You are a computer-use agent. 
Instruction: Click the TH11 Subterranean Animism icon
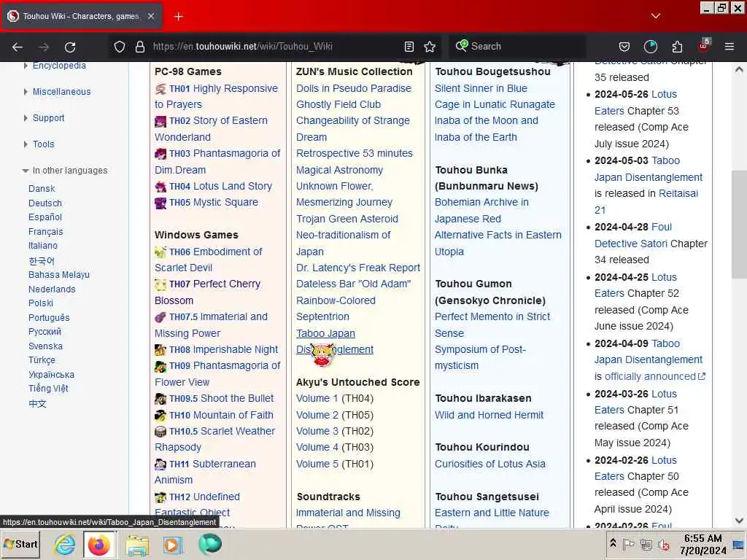point(160,464)
